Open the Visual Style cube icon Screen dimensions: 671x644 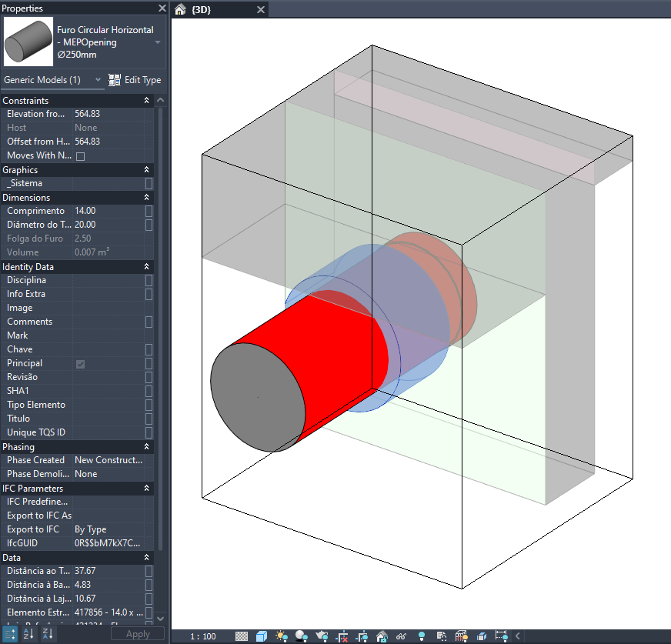pos(262,636)
